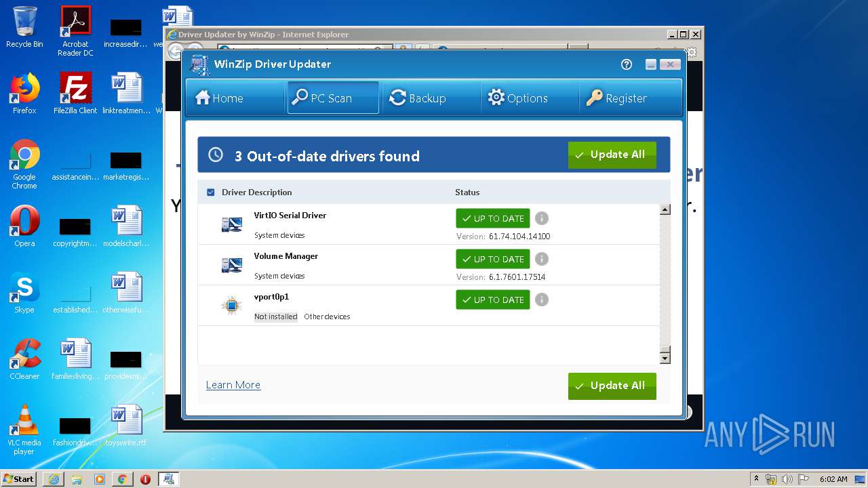This screenshot has width=868, height=488.
Task: Open the Windows Start menu
Action: (19, 479)
